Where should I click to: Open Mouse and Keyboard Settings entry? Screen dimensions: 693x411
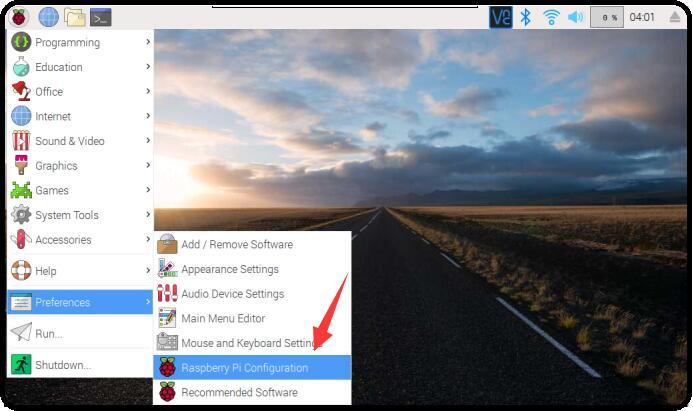252,343
